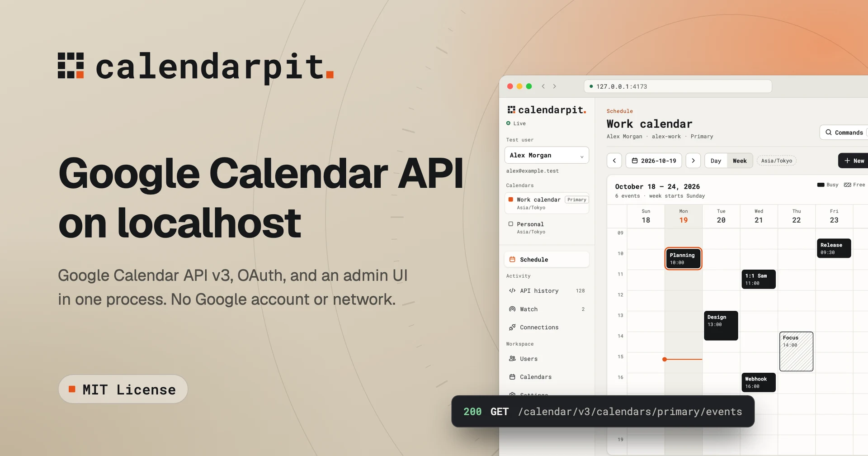Click the Watch broadcast icon
The image size is (868, 456).
pos(512,309)
